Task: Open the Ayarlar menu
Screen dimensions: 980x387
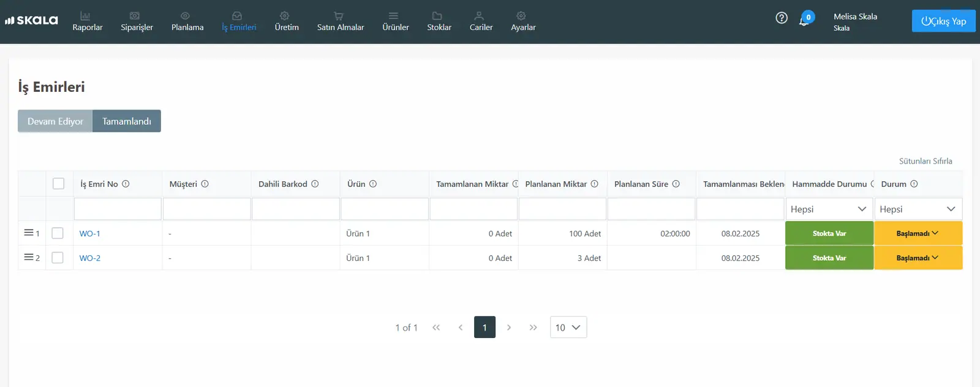Action: click(523, 21)
